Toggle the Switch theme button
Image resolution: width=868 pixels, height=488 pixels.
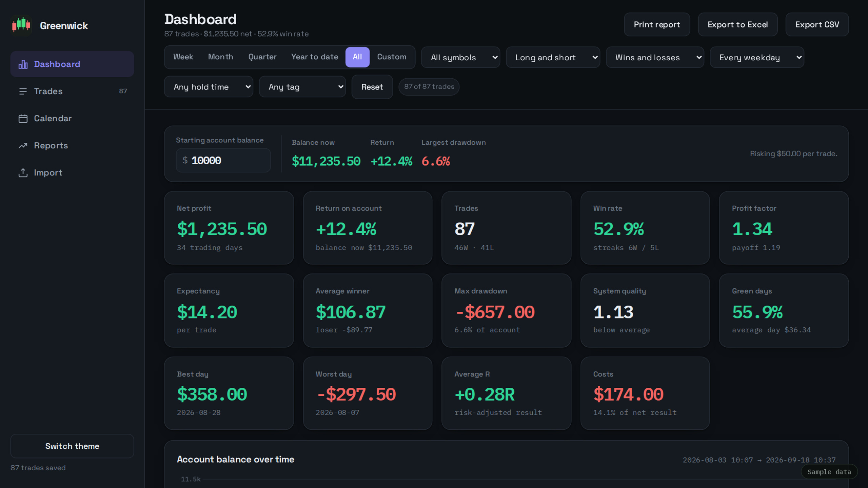[x=72, y=446]
